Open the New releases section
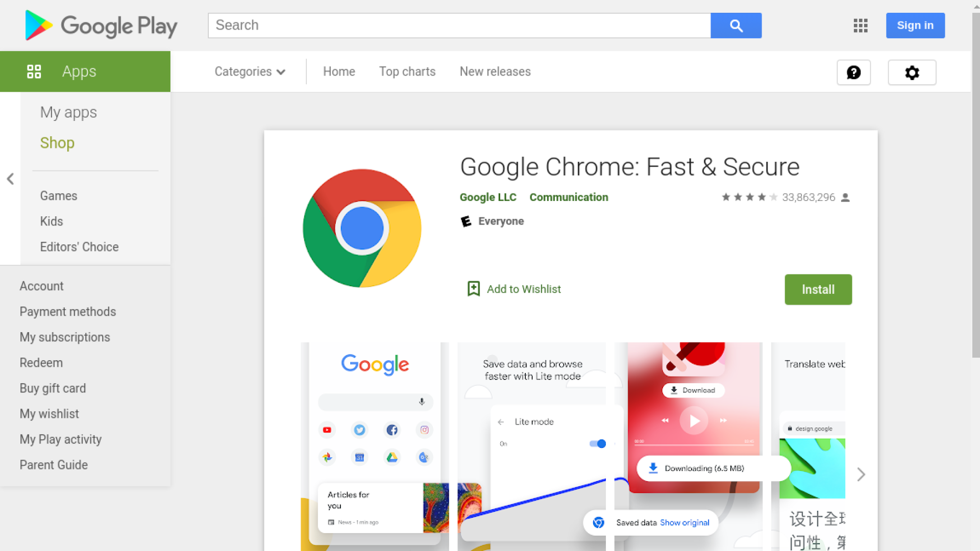 495,71
